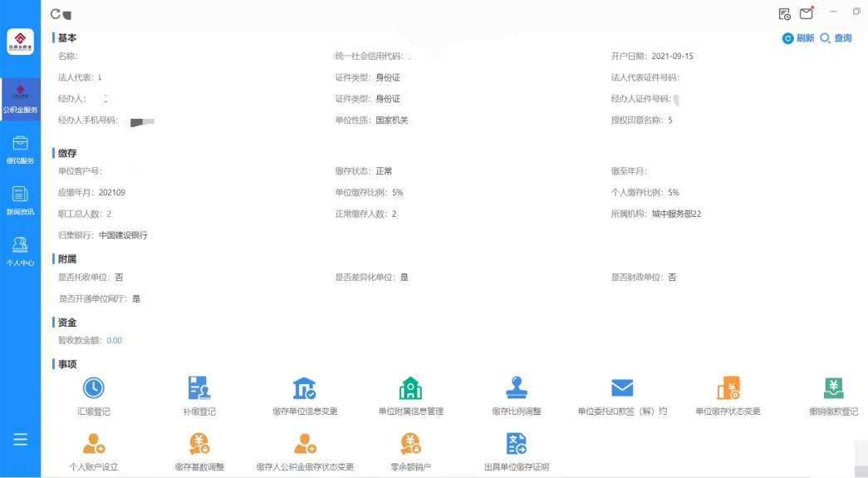Open the mail notification icon
Screen dimensions: 868x478
806,13
